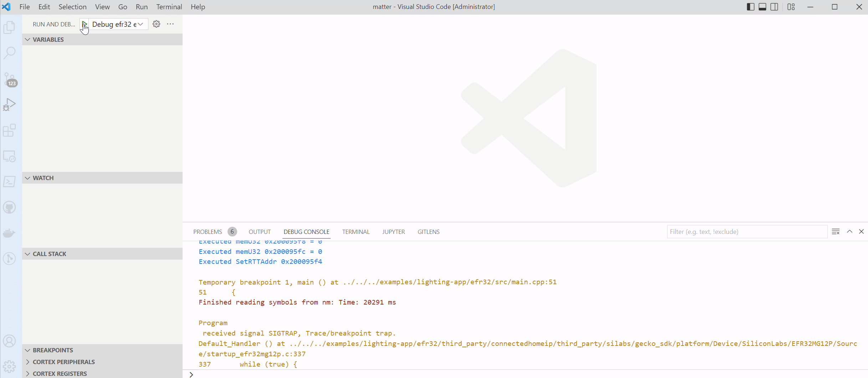Switch to the TERMINAL tab
This screenshot has width=868, height=378.
[356, 232]
